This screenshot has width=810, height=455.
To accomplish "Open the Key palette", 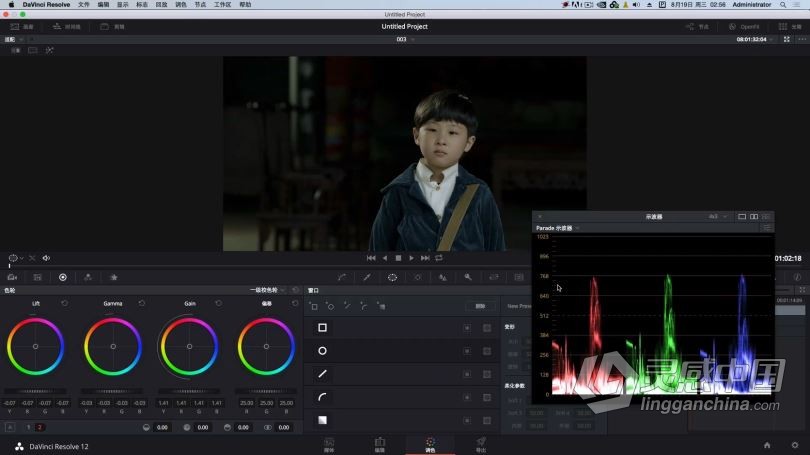I will (x=468, y=277).
